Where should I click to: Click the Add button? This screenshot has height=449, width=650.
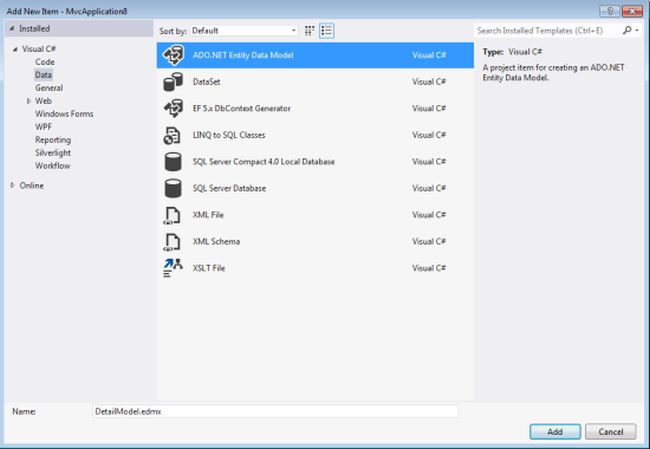tap(555, 432)
